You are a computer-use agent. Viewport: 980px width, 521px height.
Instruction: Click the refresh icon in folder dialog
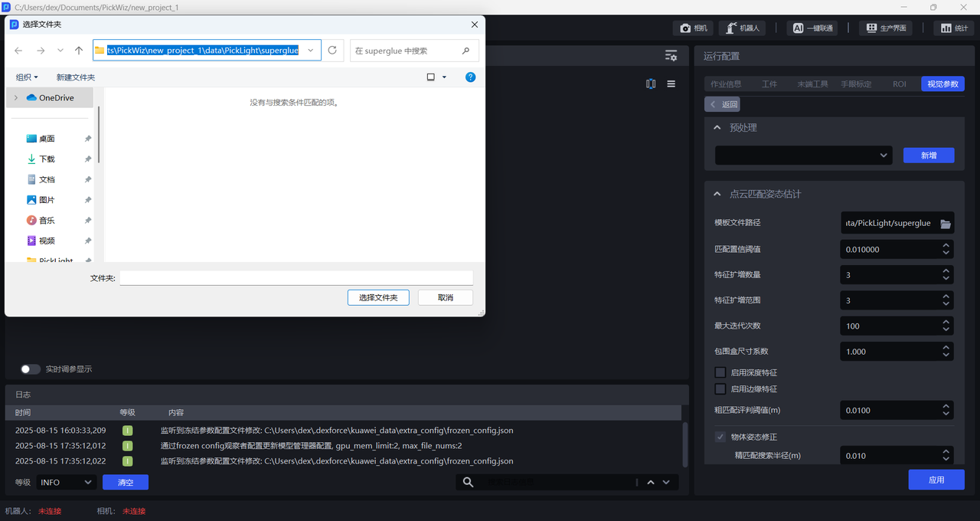[x=332, y=51]
